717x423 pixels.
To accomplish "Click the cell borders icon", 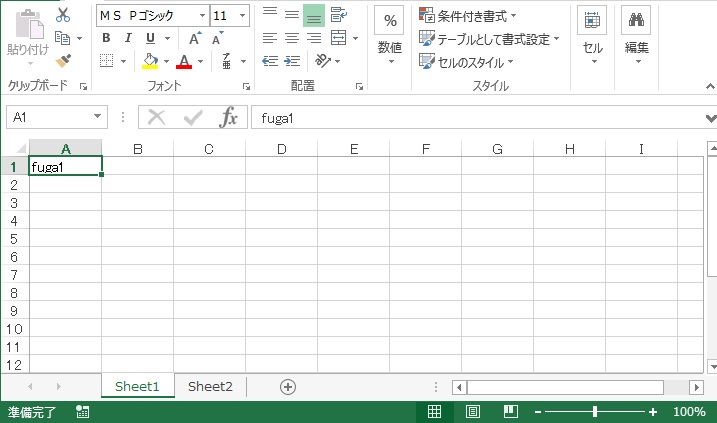I will 107,61.
